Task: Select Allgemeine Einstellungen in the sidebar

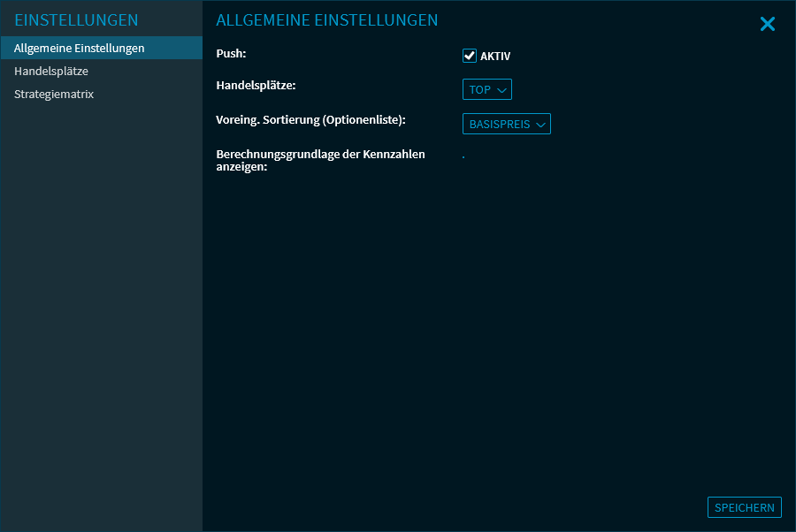Action: coord(79,48)
